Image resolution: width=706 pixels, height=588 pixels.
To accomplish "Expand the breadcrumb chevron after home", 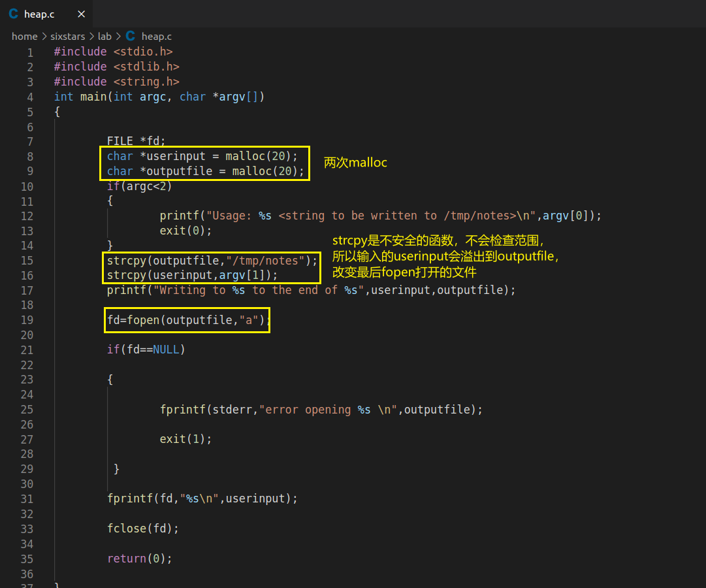I will 44,37.
